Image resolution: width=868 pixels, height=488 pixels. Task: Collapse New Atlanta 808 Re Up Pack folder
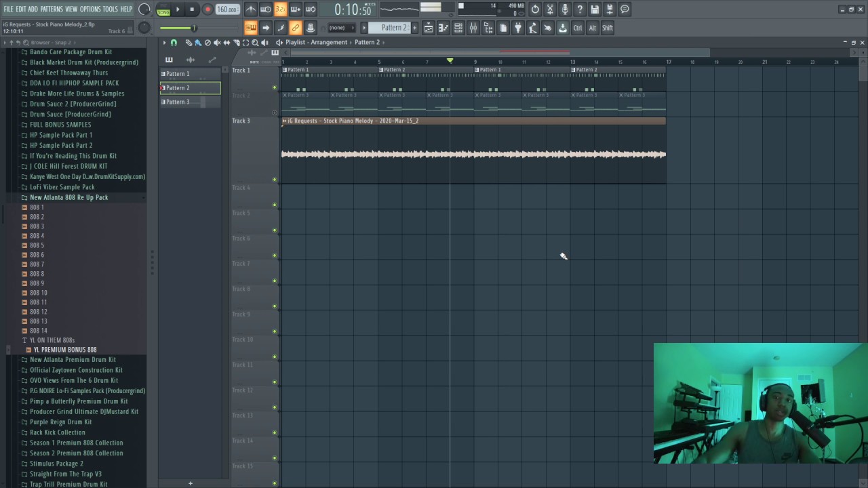tap(68, 197)
